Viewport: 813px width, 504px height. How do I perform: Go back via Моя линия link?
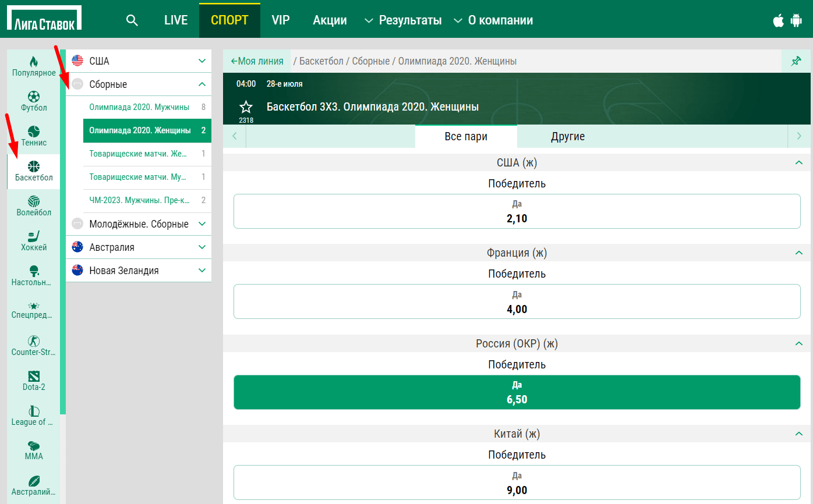click(257, 61)
